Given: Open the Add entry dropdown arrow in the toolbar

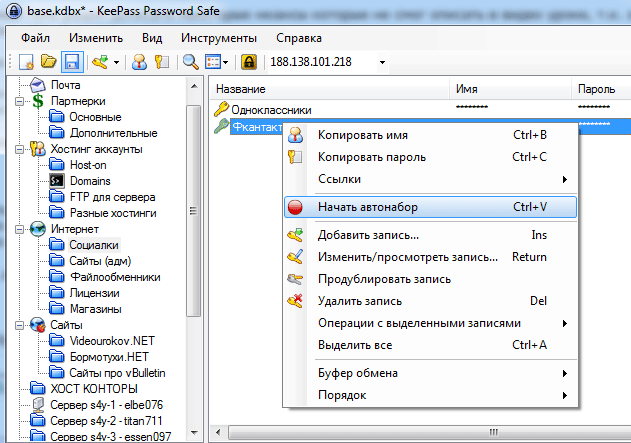Looking at the screenshot, I should point(116,62).
